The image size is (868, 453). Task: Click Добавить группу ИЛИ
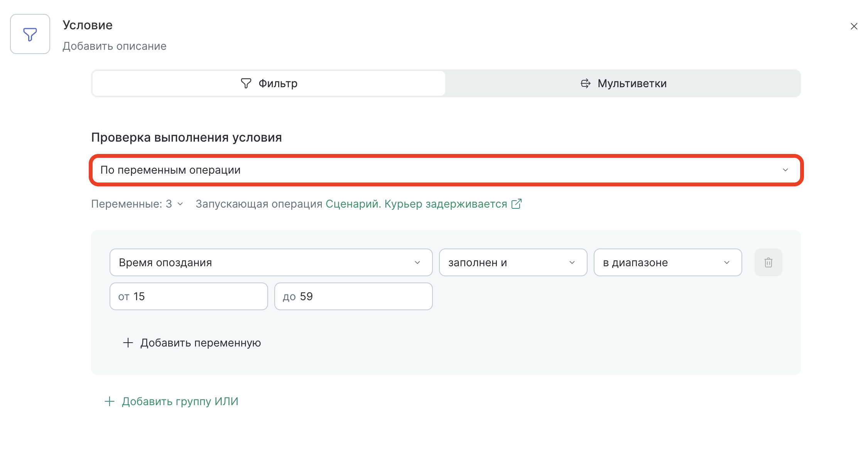tap(171, 401)
